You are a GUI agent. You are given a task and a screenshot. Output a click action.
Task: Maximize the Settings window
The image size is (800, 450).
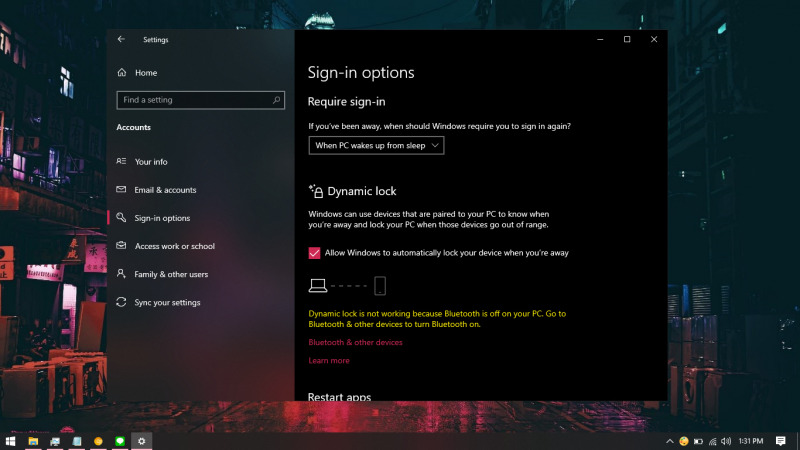coord(627,39)
